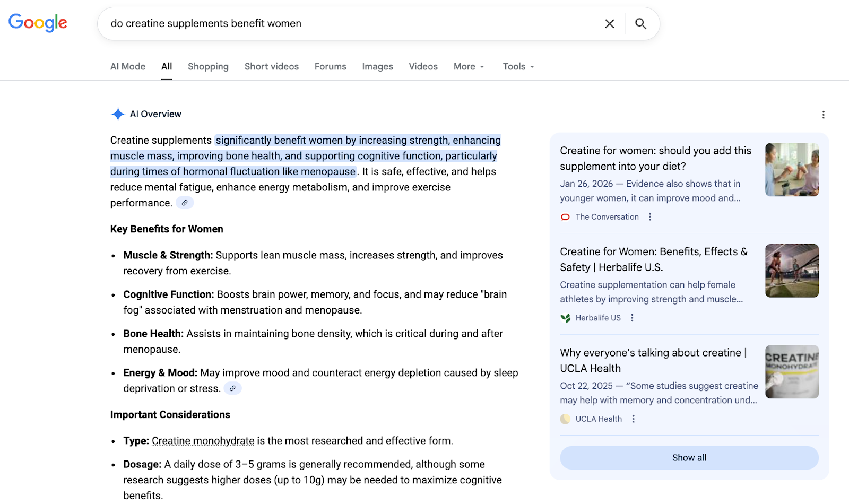Open the link chip after 'improve exercise performance'
Viewport: 849px width, 504px height.
pyautogui.click(x=184, y=203)
